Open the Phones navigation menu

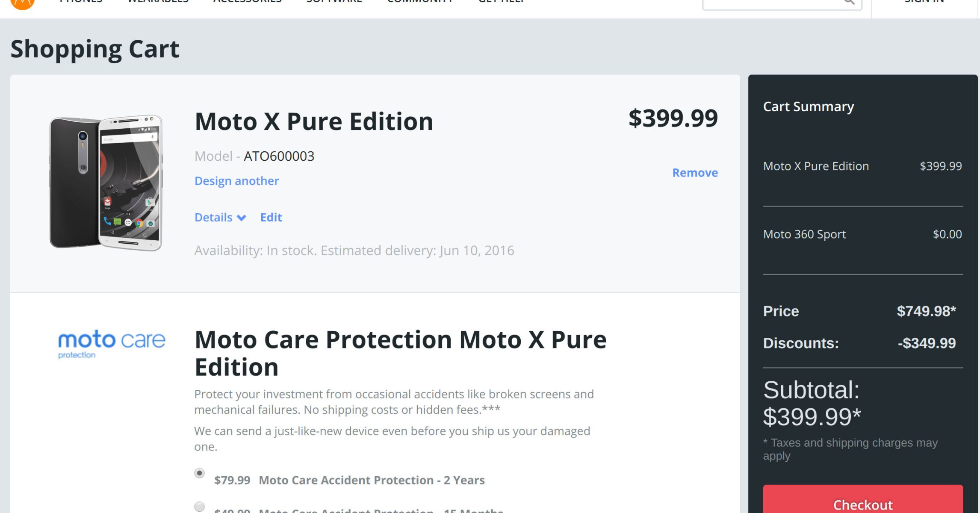pos(81,2)
